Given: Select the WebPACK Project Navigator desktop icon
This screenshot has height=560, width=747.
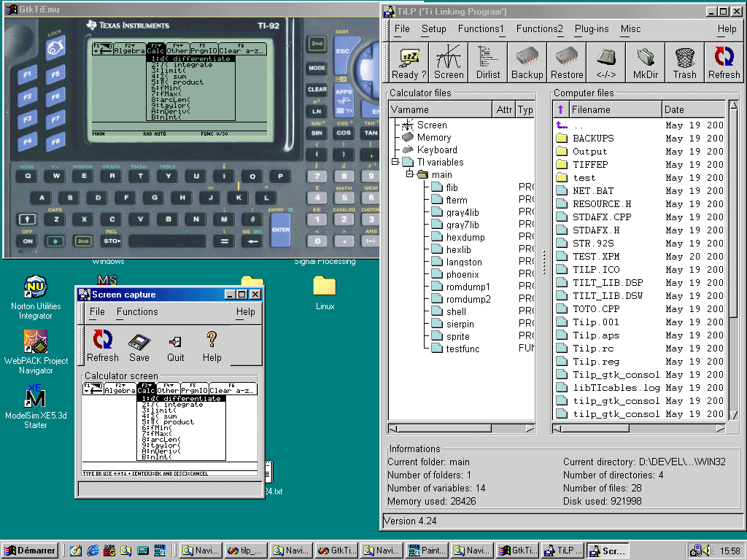Looking at the screenshot, I should click(36, 352).
